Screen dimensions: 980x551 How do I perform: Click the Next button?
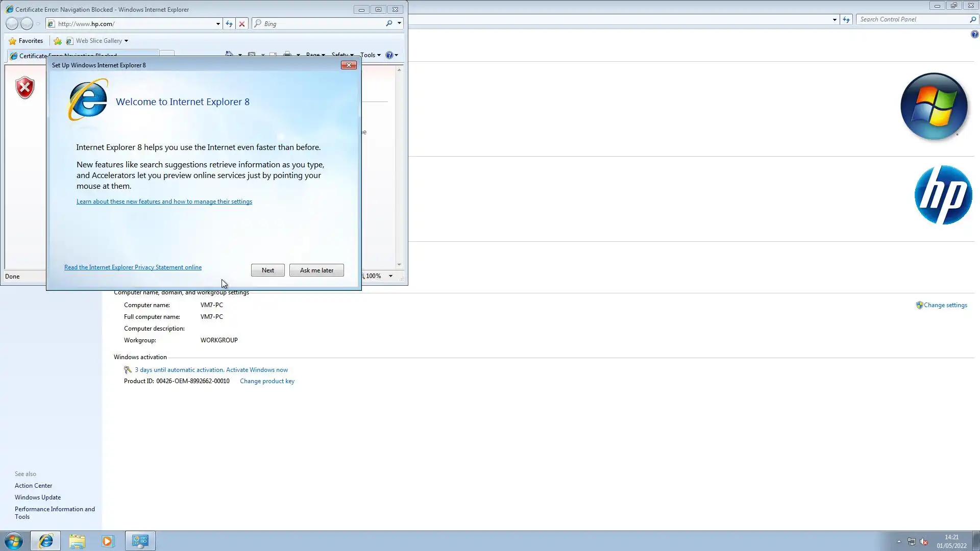[x=267, y=270]
